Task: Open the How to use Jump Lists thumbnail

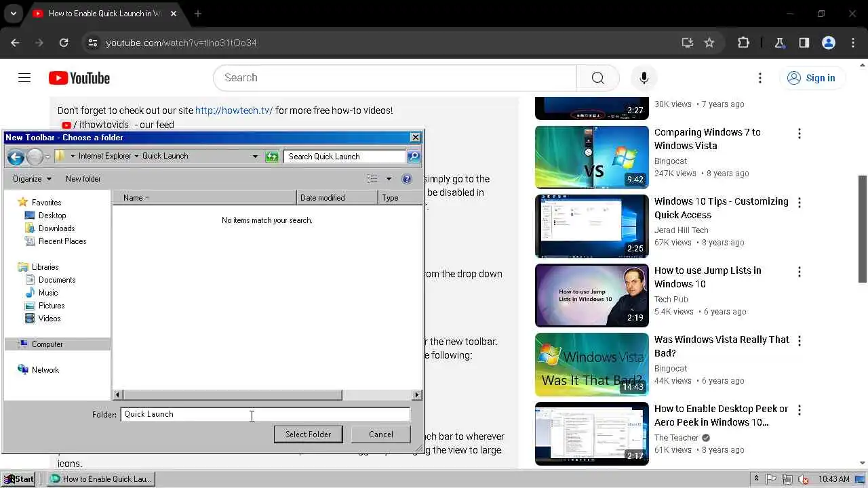Action: click(591, 296)
